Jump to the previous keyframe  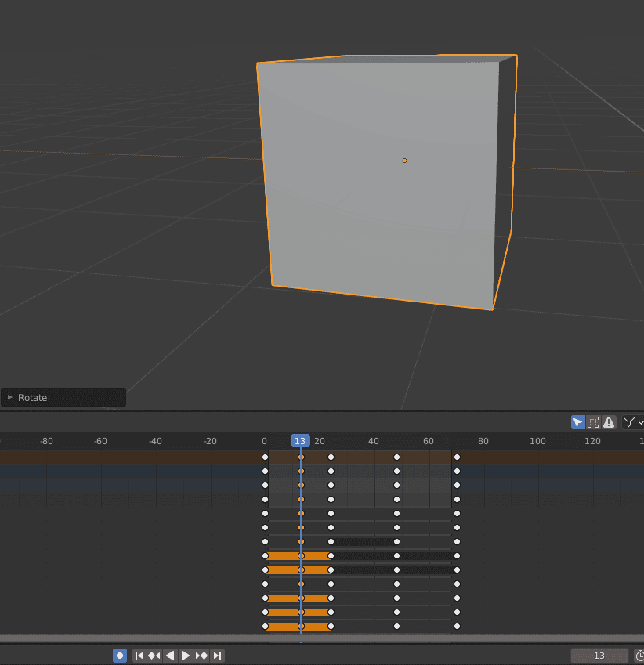point(154,656)
